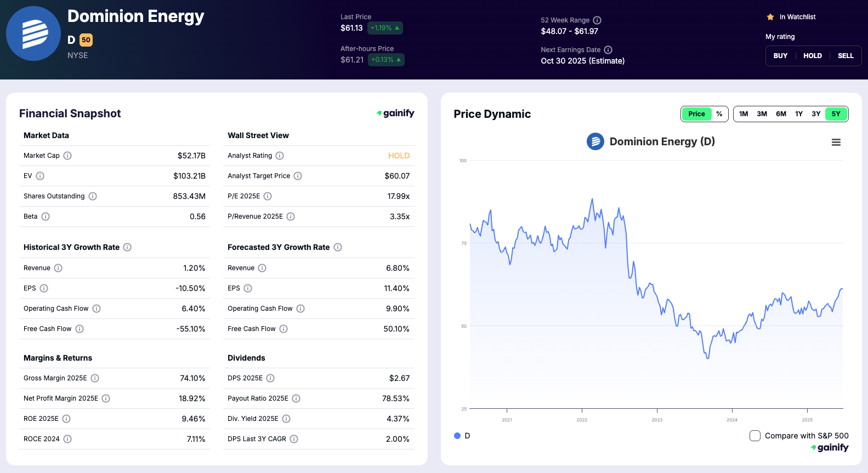Click info icon beside Forecasted Free Cash Flow
Screen dimensions: 868x473
(x=283, y=329)
